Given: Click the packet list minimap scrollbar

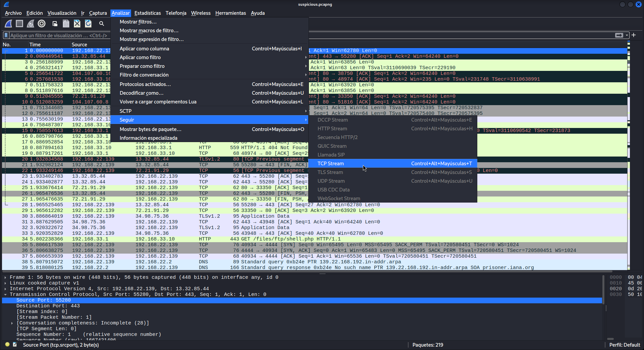Looking at the screenshot, I should click(x=629, y=155).
